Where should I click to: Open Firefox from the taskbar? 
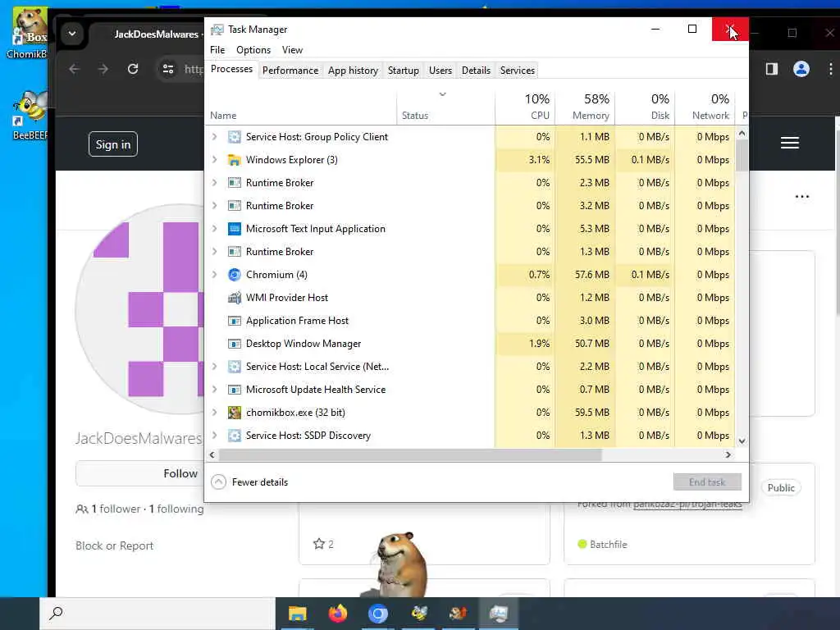coord(337,614)
